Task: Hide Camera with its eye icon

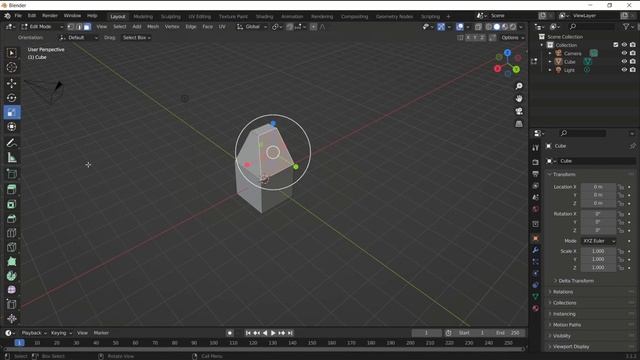Action: [624, 53]
